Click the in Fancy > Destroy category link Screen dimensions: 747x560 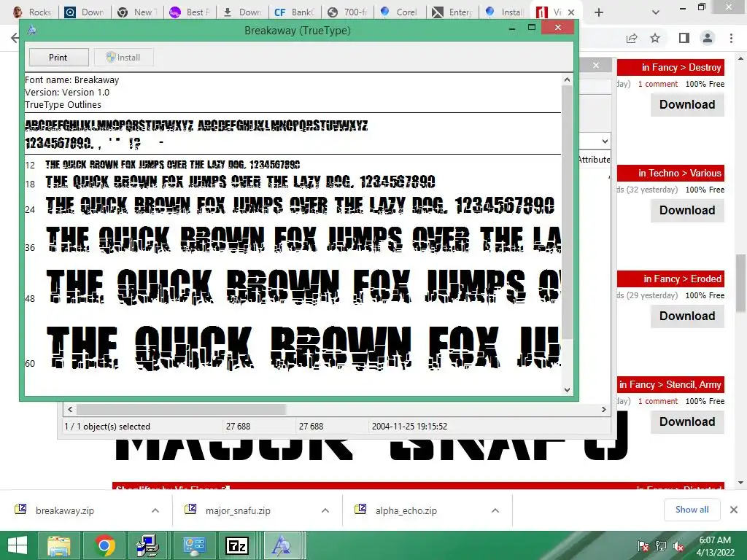click(x=681, y=68)
